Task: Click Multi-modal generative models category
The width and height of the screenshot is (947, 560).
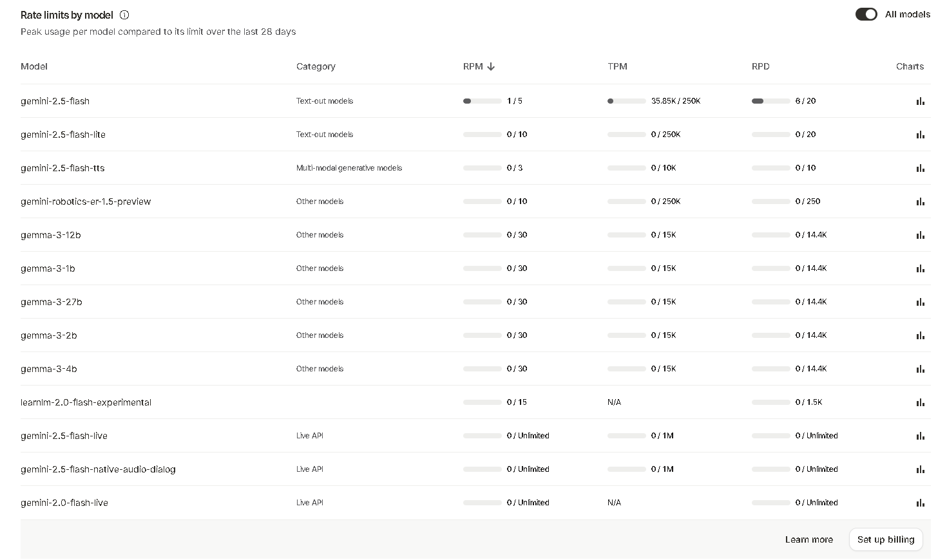Action: (349, 168)
